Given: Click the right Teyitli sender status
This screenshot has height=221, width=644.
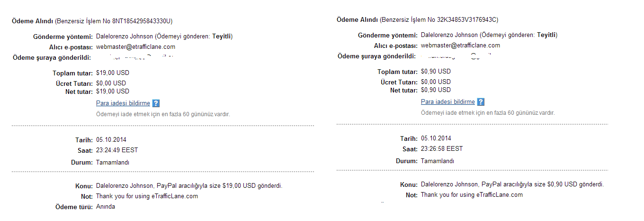Looking at the screenshot, I should tap(546, 35).
